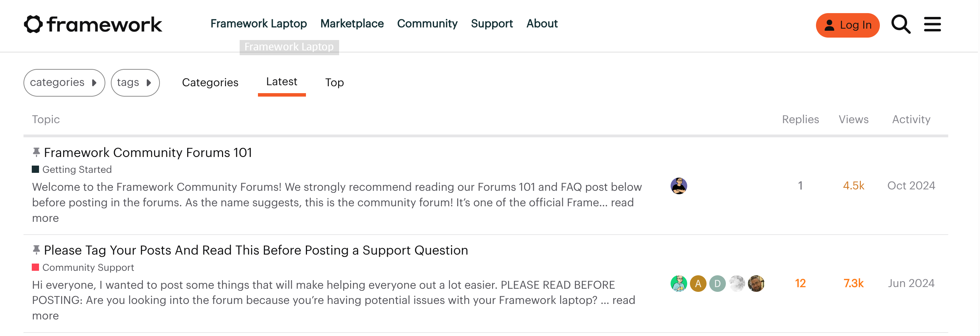Image resolution: width=980 pixels, height=336 pixels.
Task: Open the Community menu item
Action: 427,23
